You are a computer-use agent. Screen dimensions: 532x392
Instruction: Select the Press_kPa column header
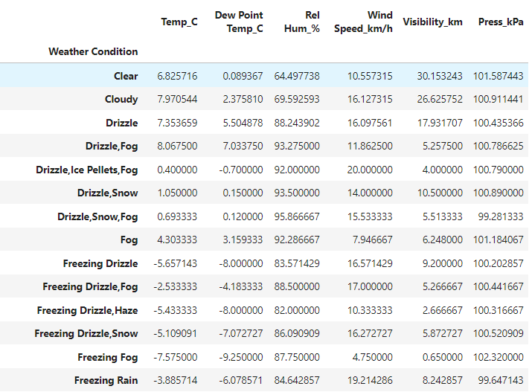501,22
